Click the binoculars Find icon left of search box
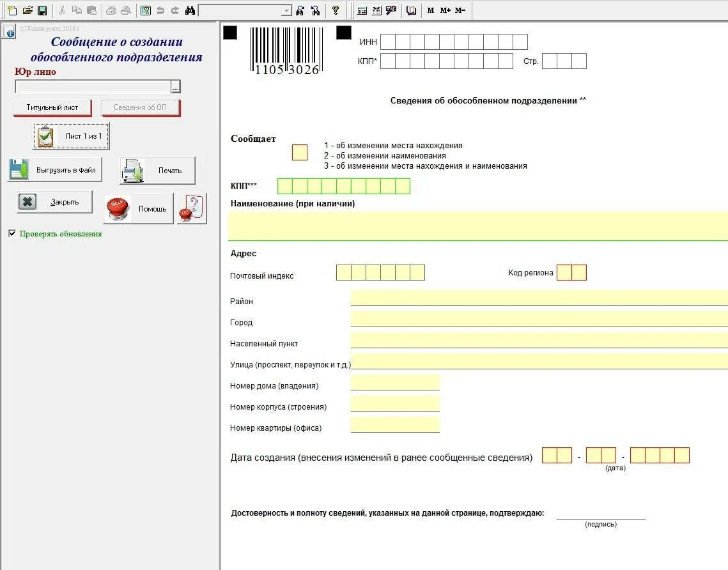728x570 pixels. [190, 10]
